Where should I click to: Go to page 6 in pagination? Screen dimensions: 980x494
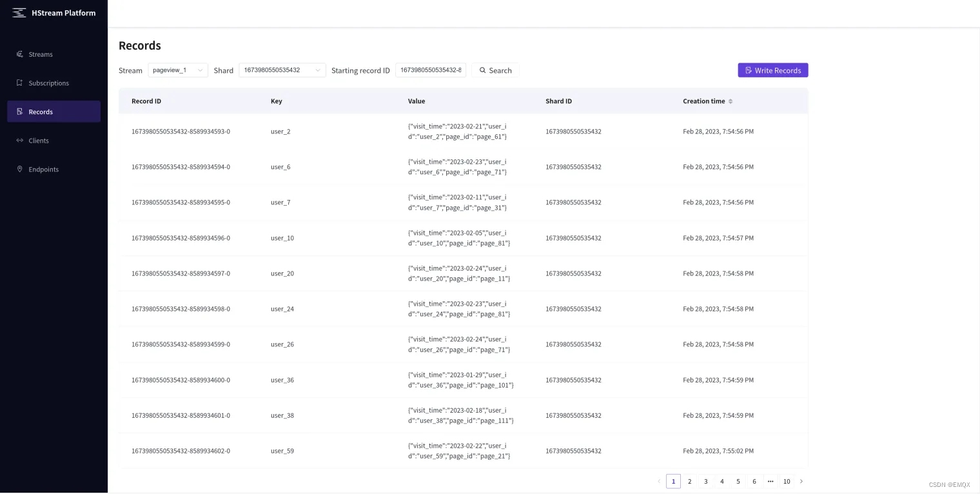pyautogui.click(x=754, y=481)
